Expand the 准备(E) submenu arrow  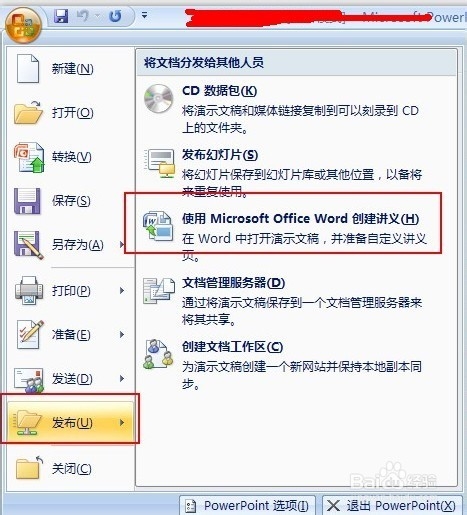pos(122,334)
